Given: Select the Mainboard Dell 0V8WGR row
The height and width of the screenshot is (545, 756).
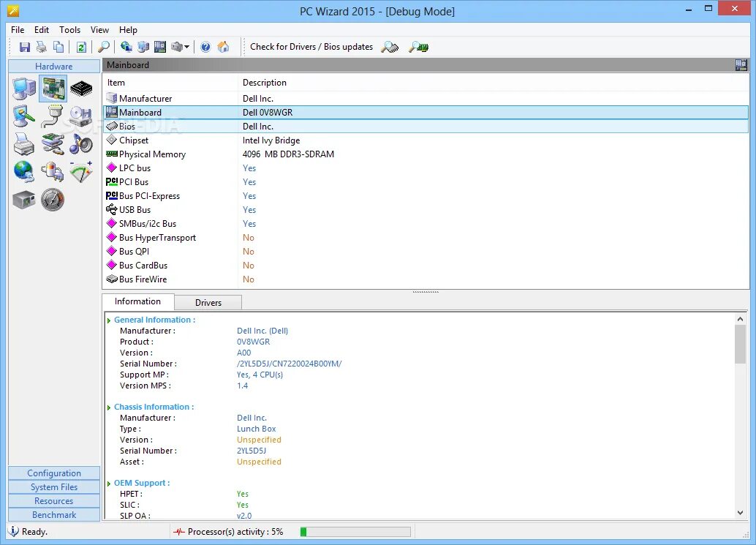Looking at the screenshot, I should coord(426,113).
